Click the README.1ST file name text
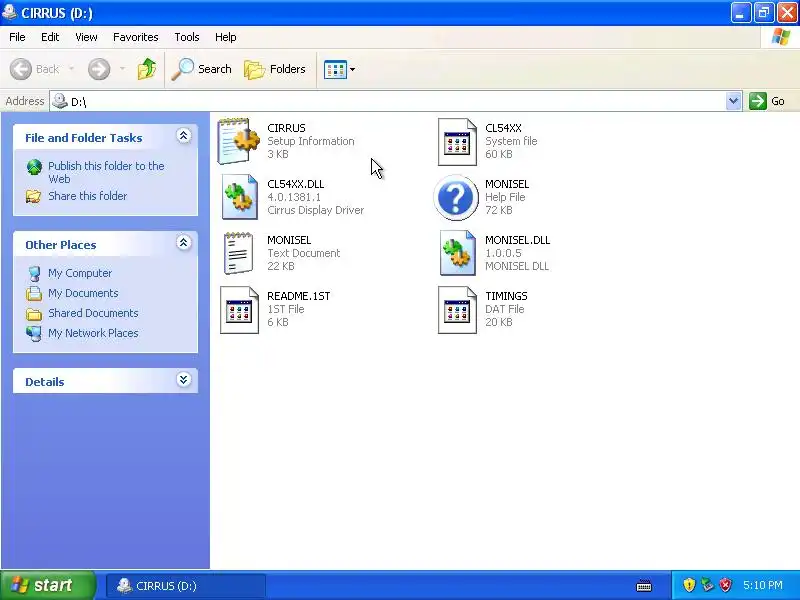 pyautogui.click(x=298, y=296)
